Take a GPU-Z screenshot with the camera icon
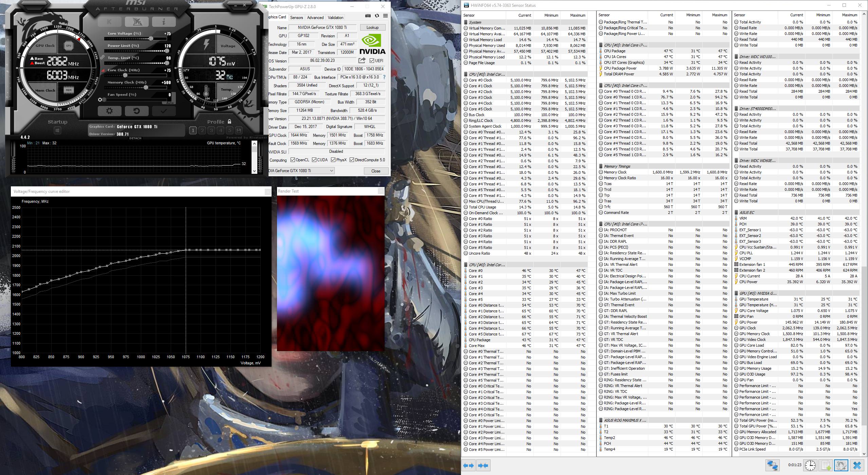 [368, 16]
